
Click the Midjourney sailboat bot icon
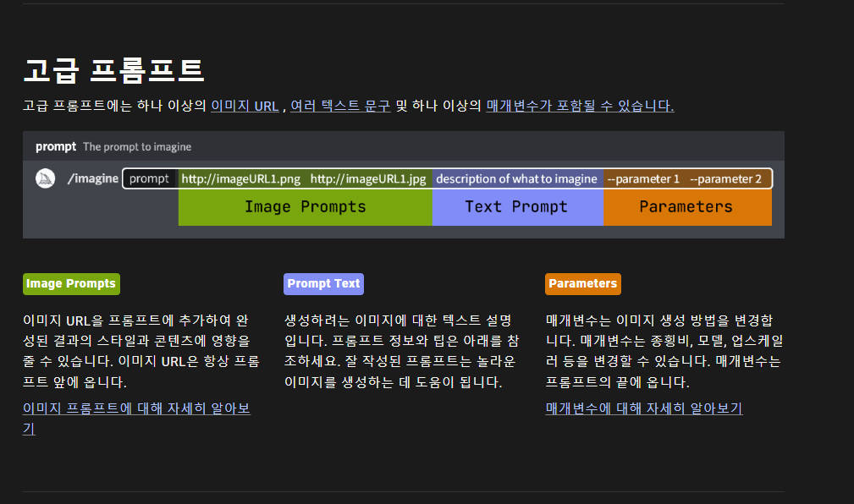point(45,178)
